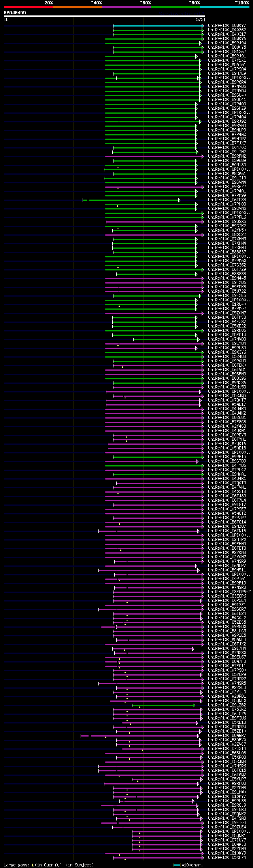Click the purple alignment bar of UniRef100_B9RFN2
The width and height of the screenshot is (253, 868).
(154, 156)
